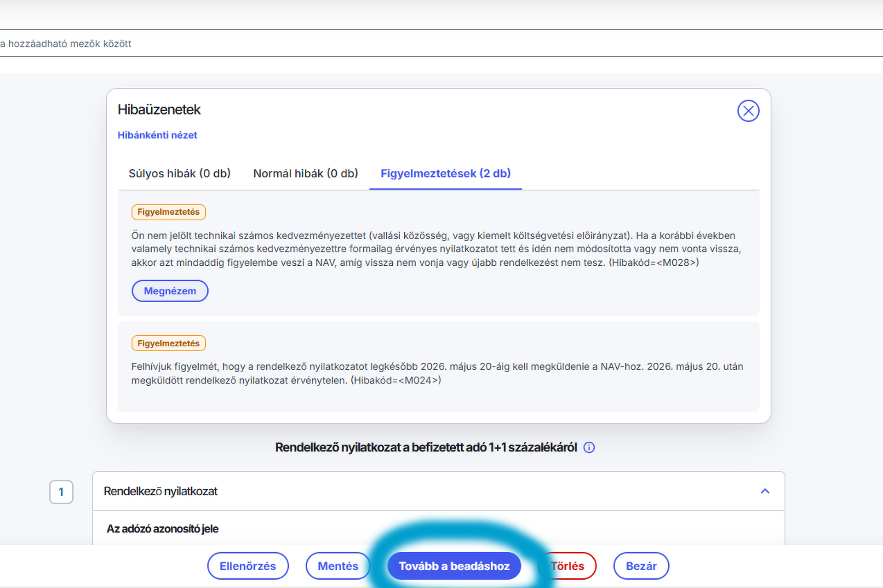
Task: Switch to the Normál hibák (0 db) tab
Action: (305, 173)
